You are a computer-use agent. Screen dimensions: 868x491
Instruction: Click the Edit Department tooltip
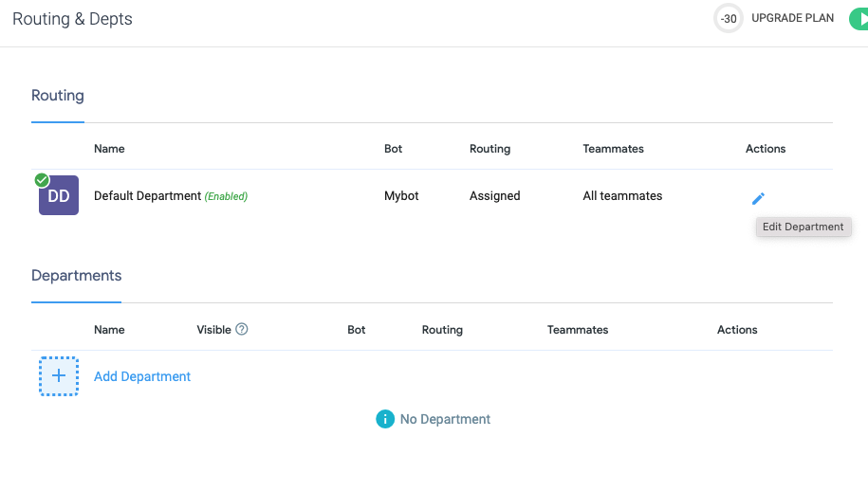click(x=803, y=227)
